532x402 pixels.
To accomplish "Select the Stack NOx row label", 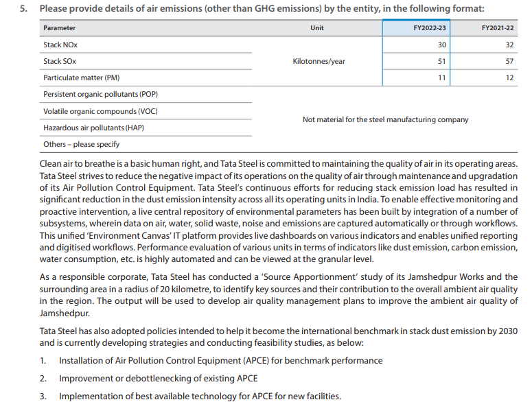I will pyautogui.click(x=60, y=45).
